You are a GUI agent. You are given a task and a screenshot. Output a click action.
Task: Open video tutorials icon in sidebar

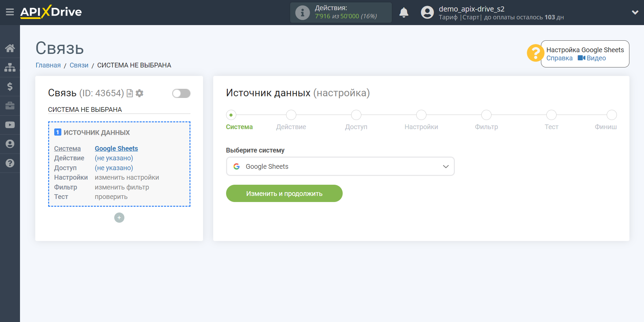coord(10,125)
